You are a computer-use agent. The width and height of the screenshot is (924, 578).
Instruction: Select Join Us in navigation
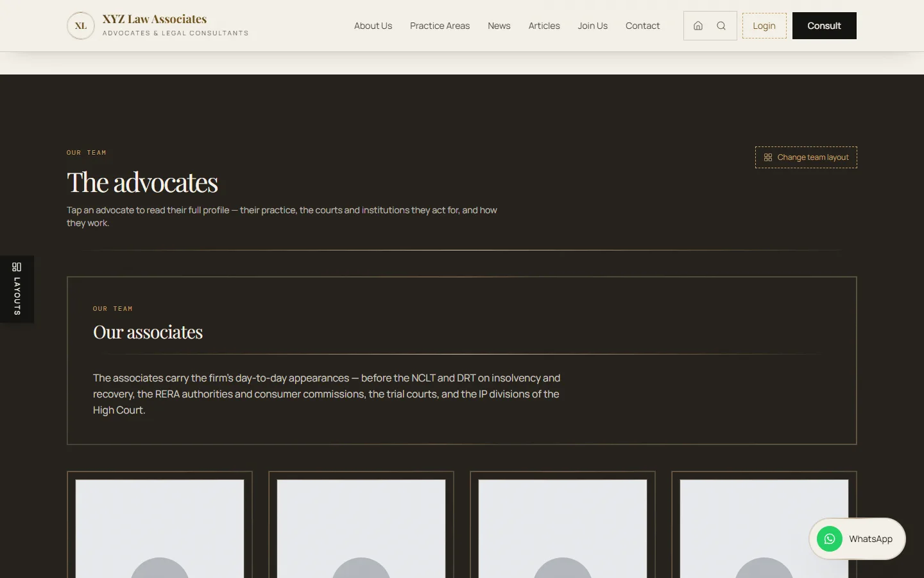point(592,26)
